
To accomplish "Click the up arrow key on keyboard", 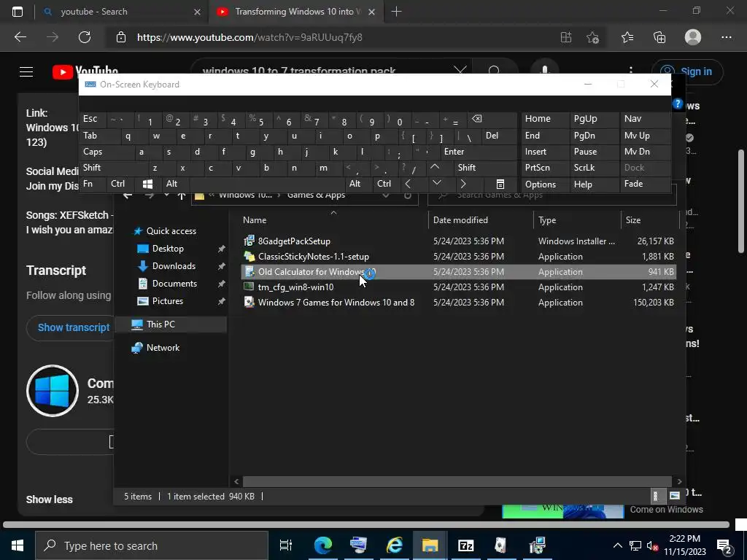I will tap(435, 168).
